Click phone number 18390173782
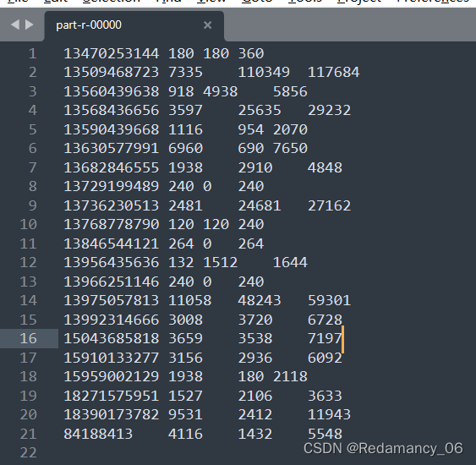Viewport: 476px width, 465px height. (x=111, y=414)
